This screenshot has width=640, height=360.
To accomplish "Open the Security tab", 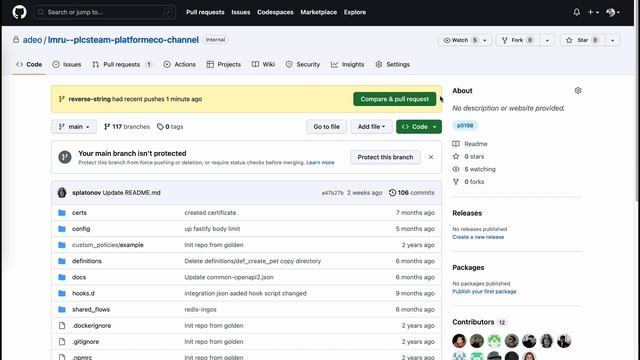I will click(x=303, y=64).
